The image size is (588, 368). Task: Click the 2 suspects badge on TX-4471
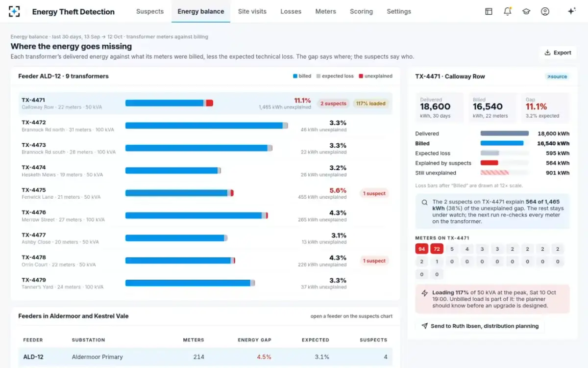point(333,104)
